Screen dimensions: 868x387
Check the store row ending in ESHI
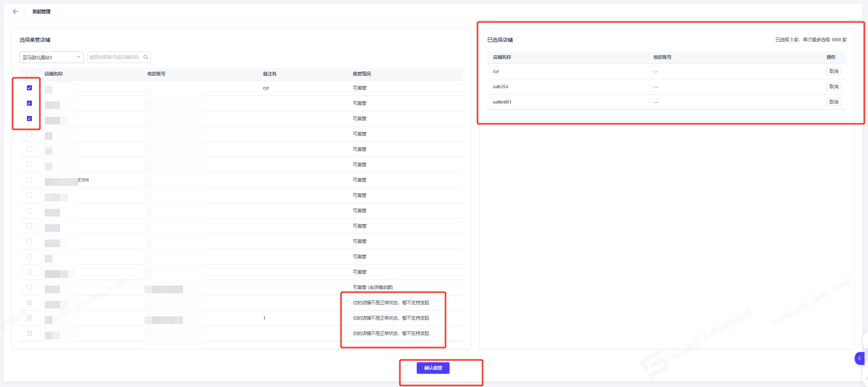click(x=29, y=180)
